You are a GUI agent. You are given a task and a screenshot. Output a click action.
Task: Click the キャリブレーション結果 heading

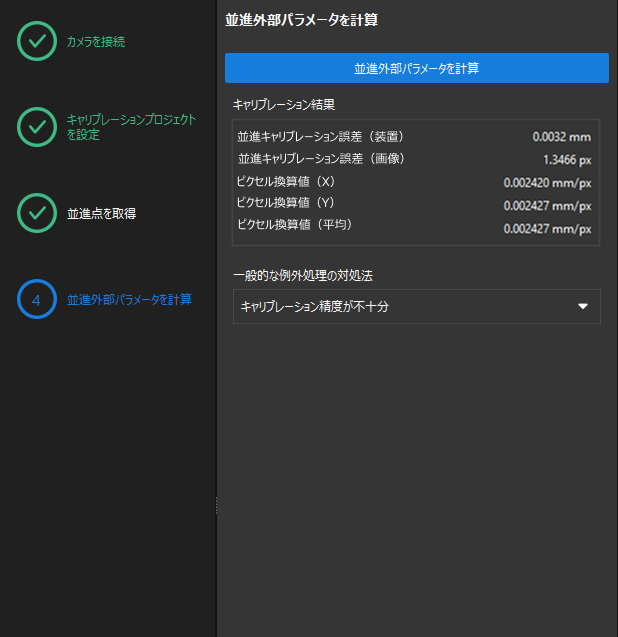click(284, 105)
